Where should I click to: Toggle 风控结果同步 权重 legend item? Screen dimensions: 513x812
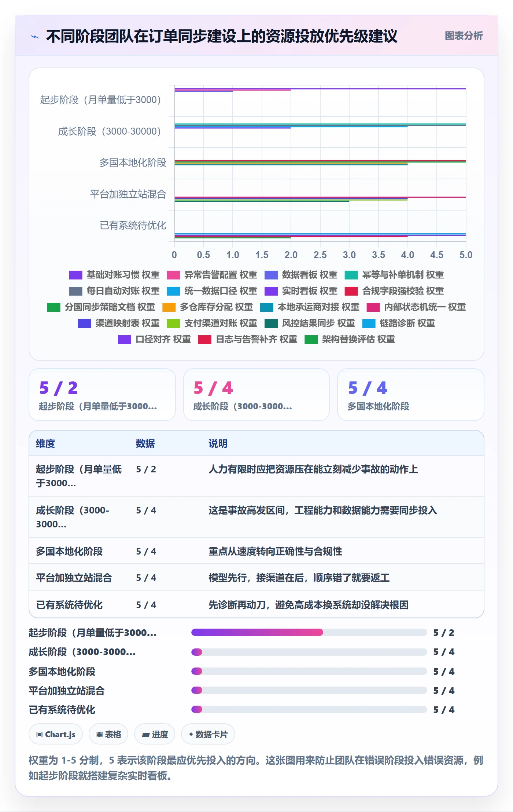310,323
